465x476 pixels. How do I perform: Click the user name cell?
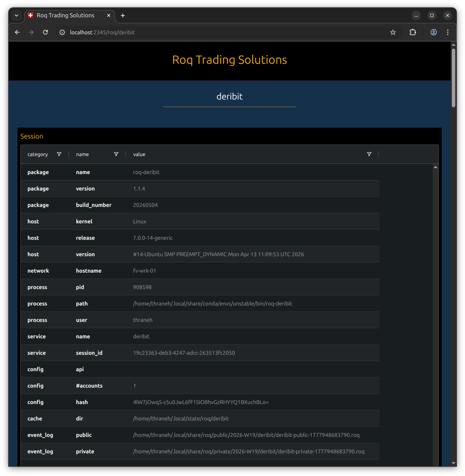(x=82, y=320)
